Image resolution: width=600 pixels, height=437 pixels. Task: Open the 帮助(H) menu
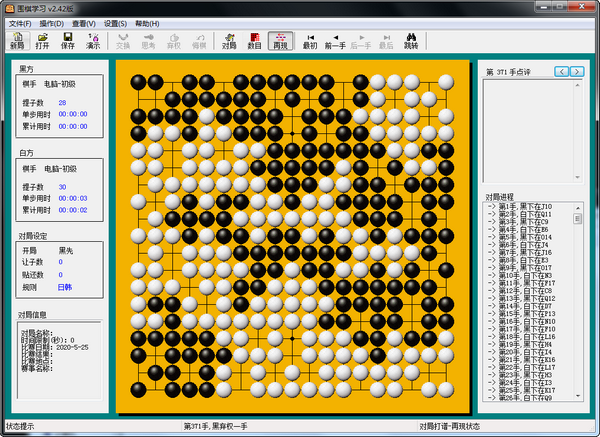pyautogui.click(x=146, y=22)
